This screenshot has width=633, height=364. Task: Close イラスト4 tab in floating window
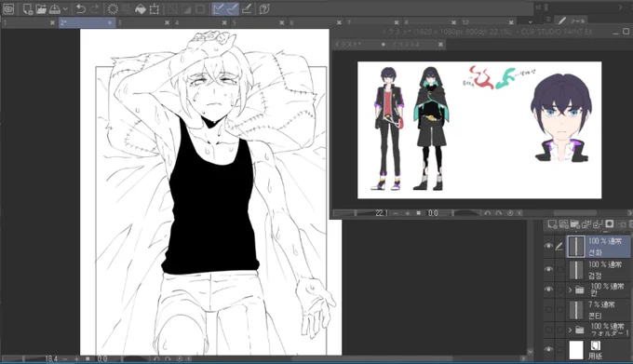[441, 45]
